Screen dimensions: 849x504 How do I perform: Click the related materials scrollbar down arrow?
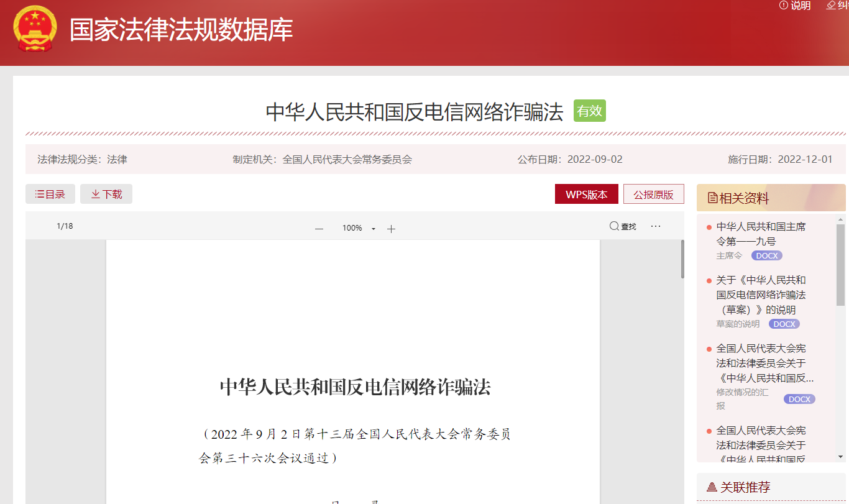click(x=840, y=457)
